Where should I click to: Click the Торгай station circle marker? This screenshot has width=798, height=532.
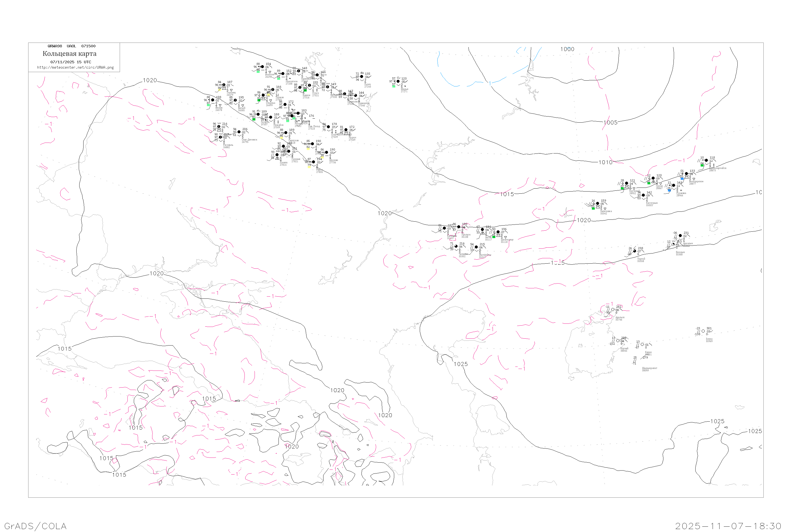click(634, 251)
